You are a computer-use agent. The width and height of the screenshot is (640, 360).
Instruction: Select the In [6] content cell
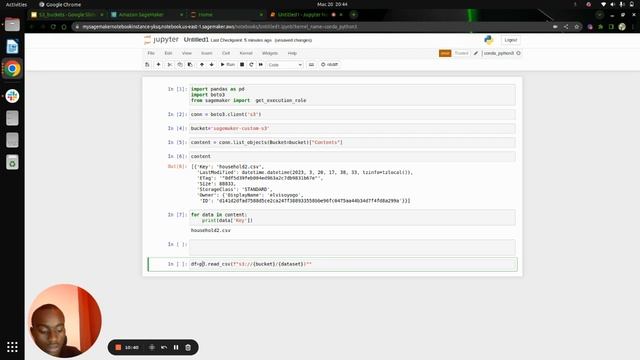click(x=352, y=156)
